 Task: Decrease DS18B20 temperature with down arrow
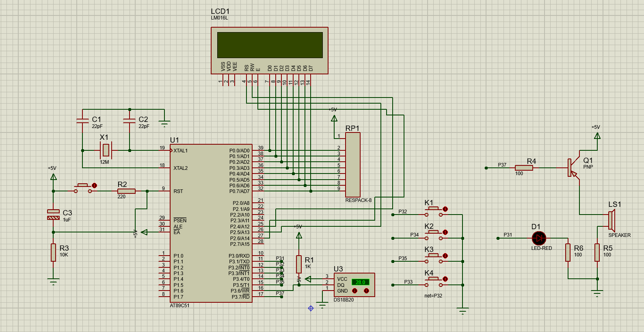click(354, 291)
